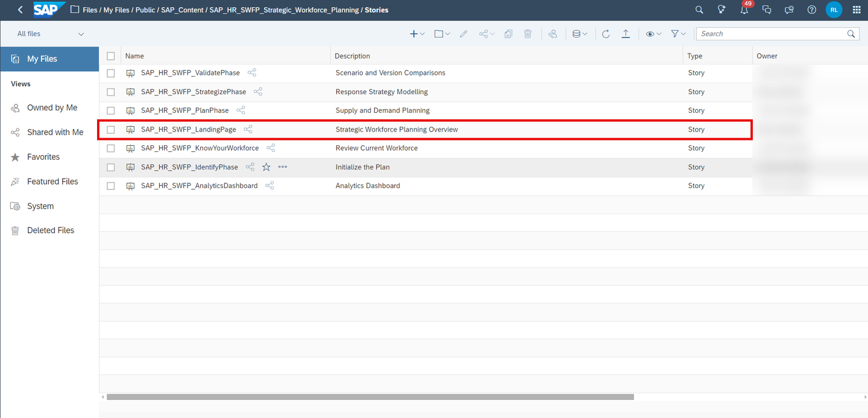Go to SAP_Content in the breadcrumb
Image resolution: width=868 pixels, height=418 pixels.
point(182,10)
